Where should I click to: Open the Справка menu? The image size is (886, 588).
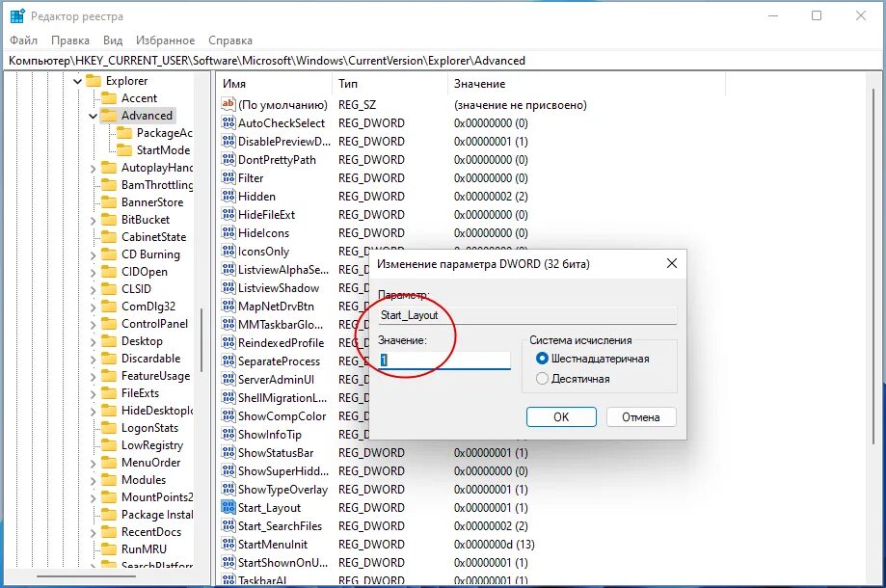pos(230,40)
